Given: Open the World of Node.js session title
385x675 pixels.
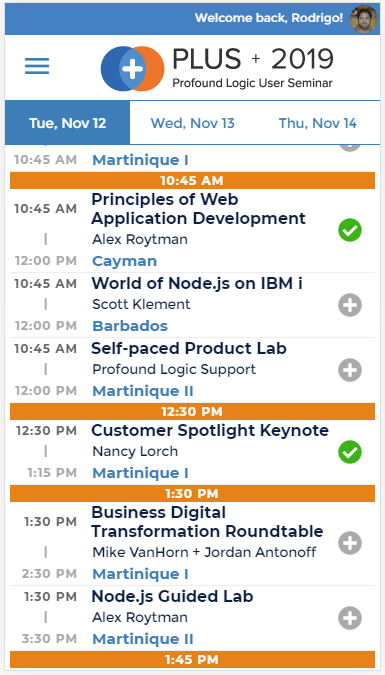Looking at the screenshot, I should (x=197, y=283).
